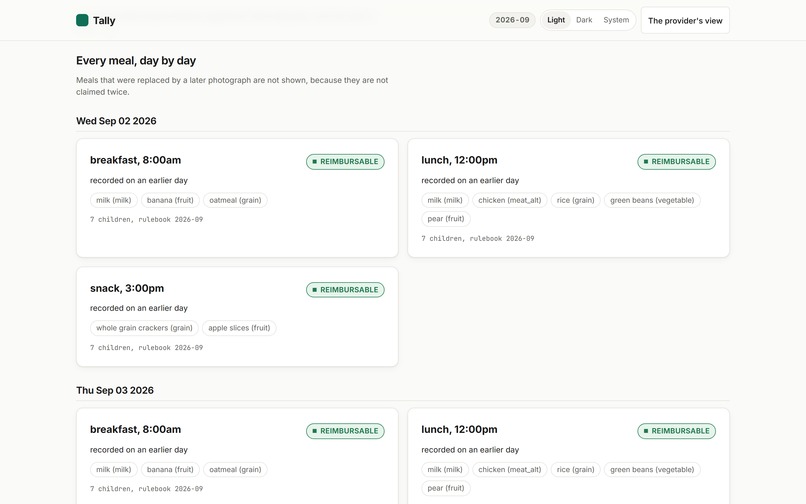Click pear (fruit) chip in Thu lunch

(446, 488)
